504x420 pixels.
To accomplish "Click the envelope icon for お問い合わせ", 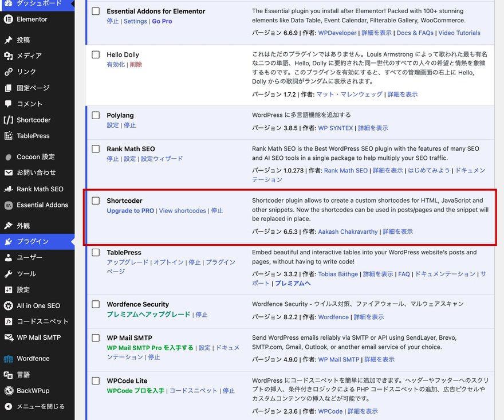I will click(x=9, y=172).
